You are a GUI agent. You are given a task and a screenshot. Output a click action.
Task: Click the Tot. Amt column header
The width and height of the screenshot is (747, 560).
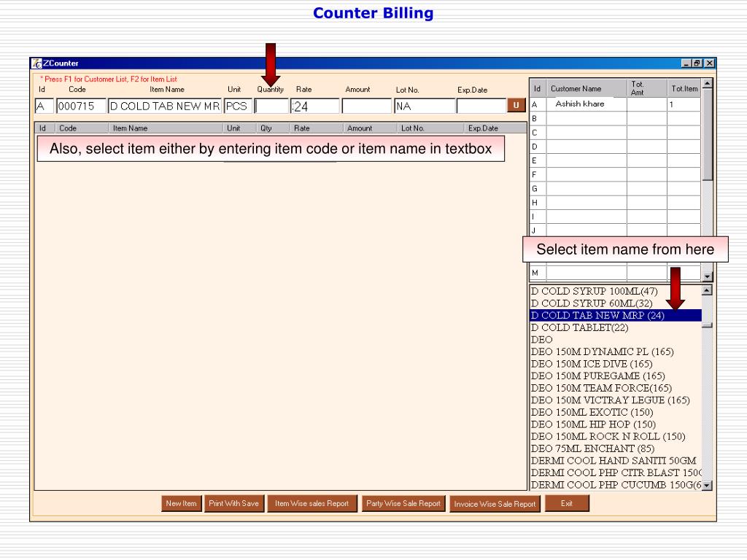point(647,88)
